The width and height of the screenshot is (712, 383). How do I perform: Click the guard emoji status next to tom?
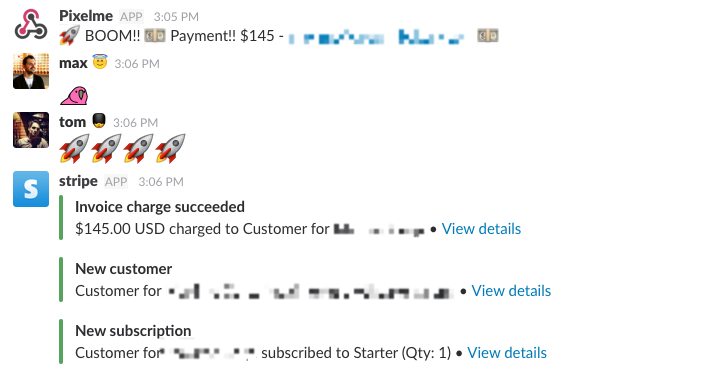(x=99, y=120)
